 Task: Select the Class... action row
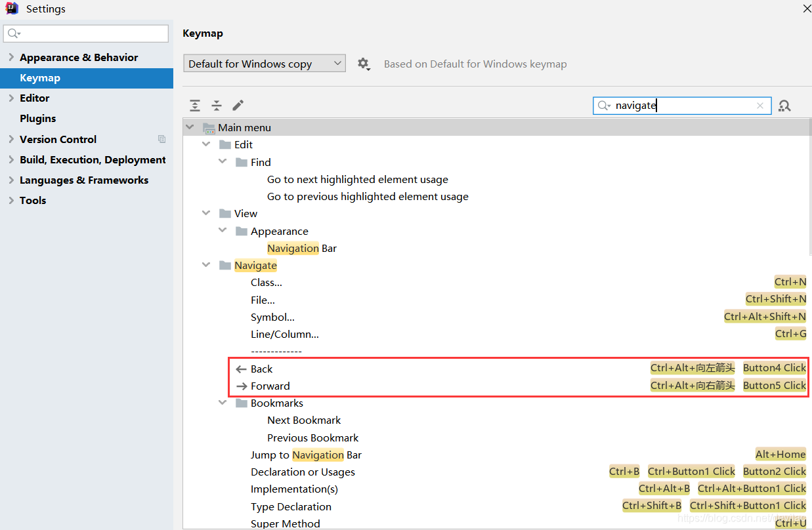tap(496, 283)
